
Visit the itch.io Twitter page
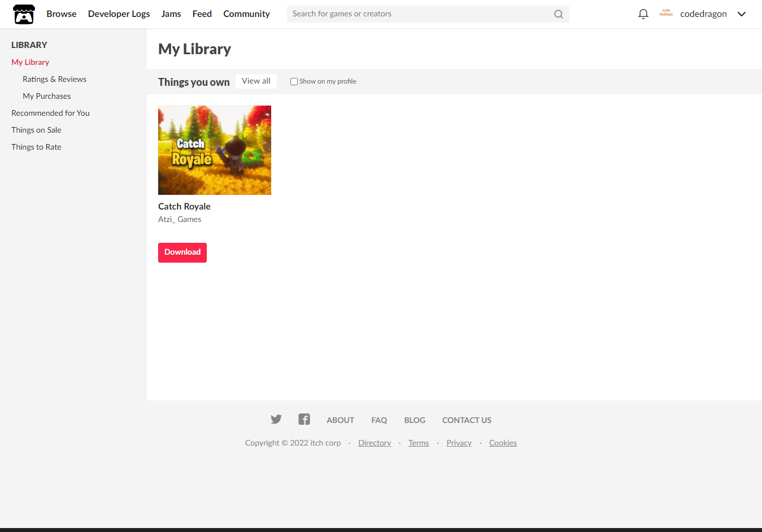[276, 419]
